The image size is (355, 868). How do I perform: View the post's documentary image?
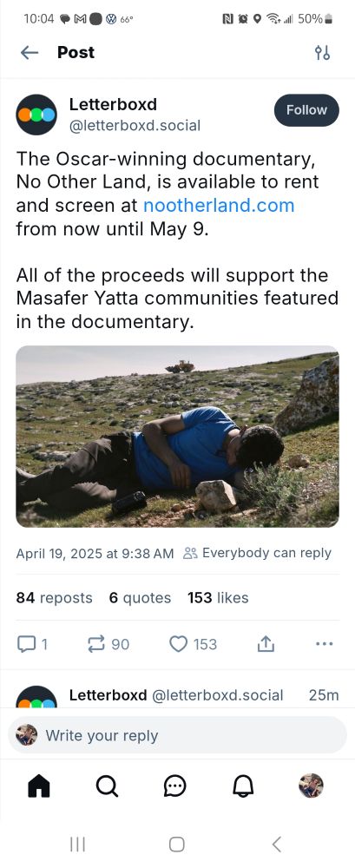tap(177, 437)
